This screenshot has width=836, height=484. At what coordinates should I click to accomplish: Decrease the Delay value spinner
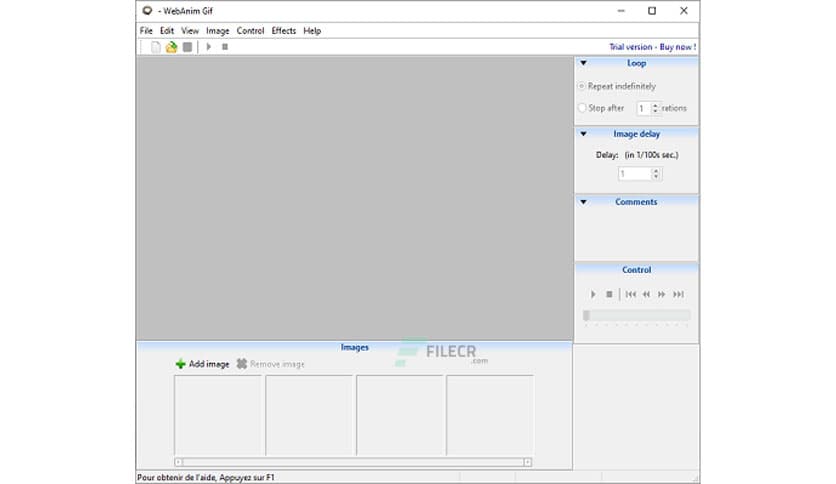tap(656, 176)
